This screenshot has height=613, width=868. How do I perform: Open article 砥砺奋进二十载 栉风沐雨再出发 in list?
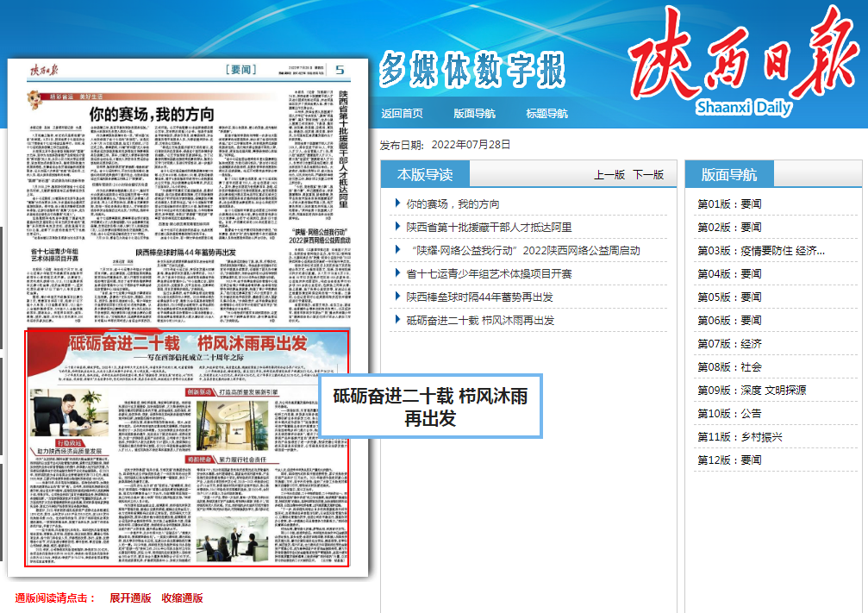click(x=480, y=321)
